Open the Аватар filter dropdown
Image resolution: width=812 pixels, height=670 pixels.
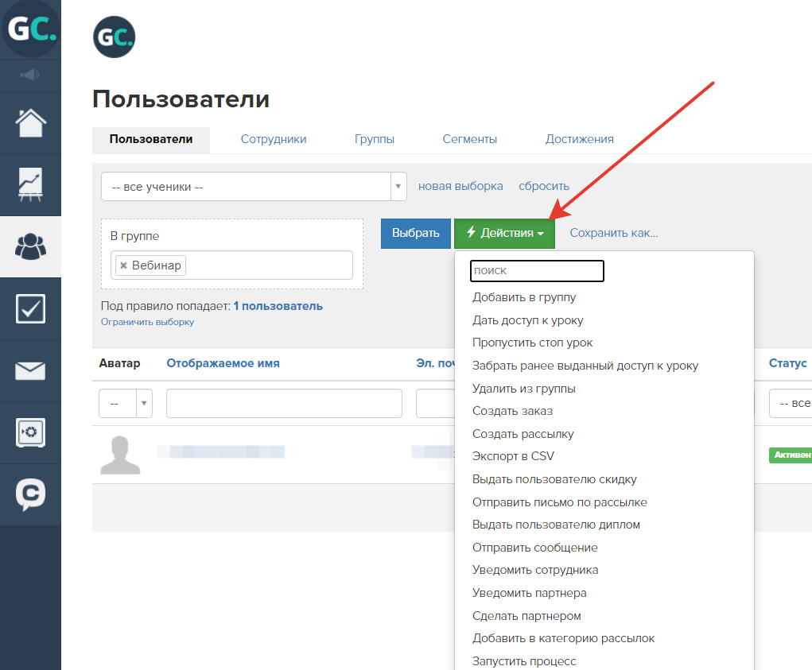(126, 403)
